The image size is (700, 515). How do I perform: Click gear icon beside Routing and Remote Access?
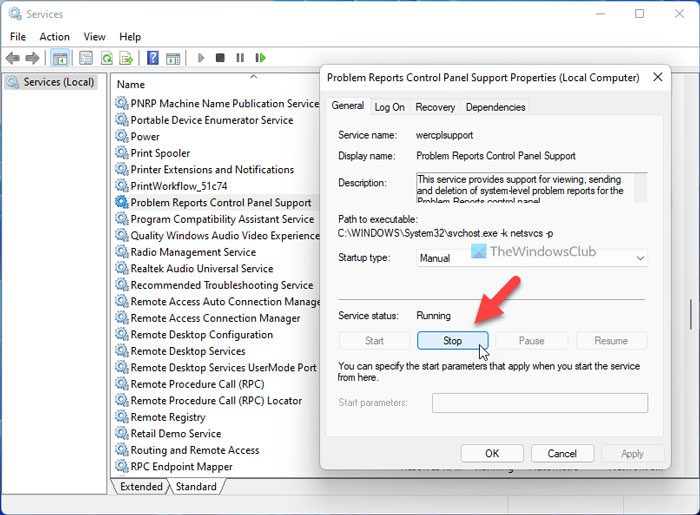[x=122, y=450]
